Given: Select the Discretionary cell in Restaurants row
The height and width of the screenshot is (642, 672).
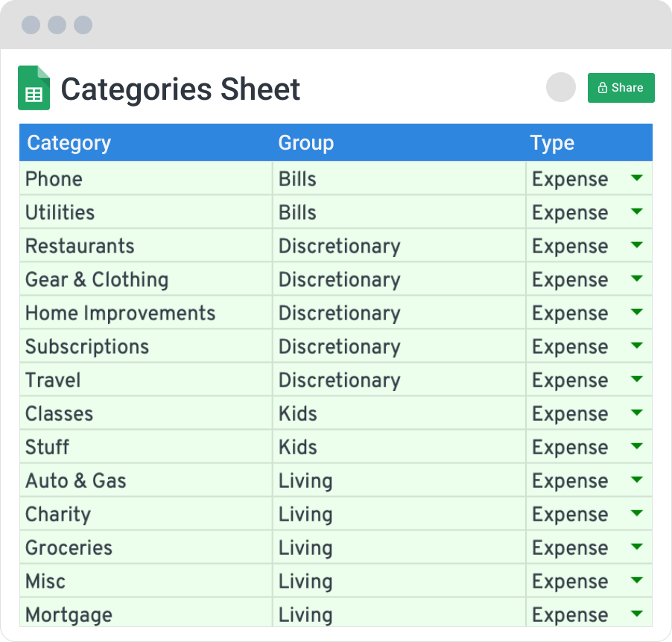Looking at the screenshot, I should pyautogui.click(x=399, y=246).
